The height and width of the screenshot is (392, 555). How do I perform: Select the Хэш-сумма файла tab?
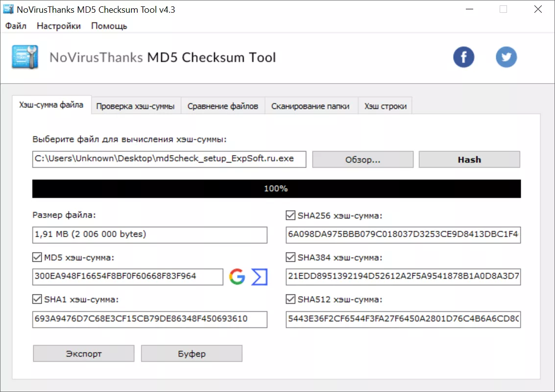point(51,105)
